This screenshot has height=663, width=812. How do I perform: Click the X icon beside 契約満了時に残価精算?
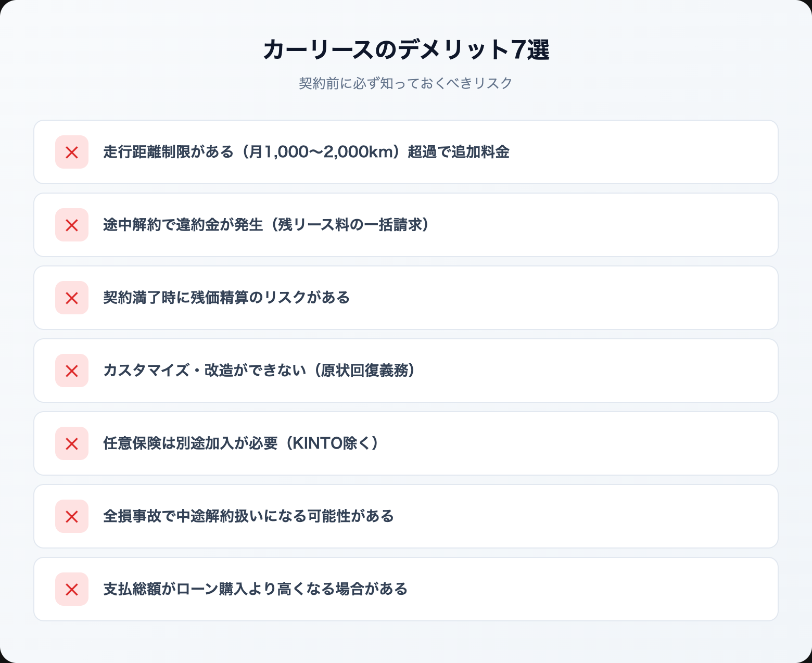72,298
